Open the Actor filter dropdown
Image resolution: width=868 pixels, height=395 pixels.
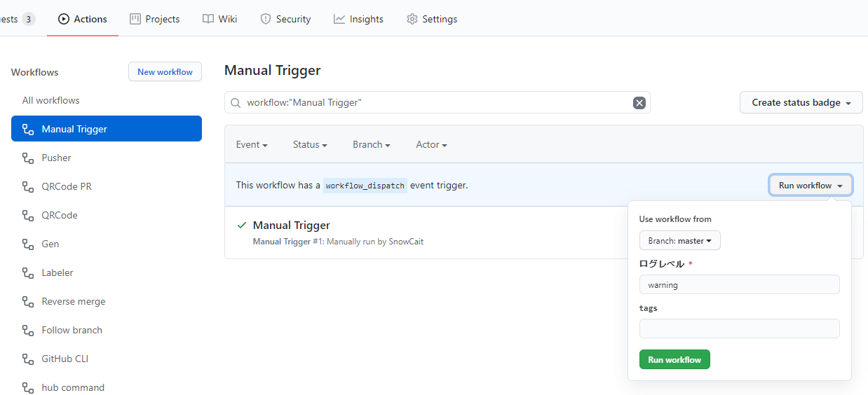point(431,144)
